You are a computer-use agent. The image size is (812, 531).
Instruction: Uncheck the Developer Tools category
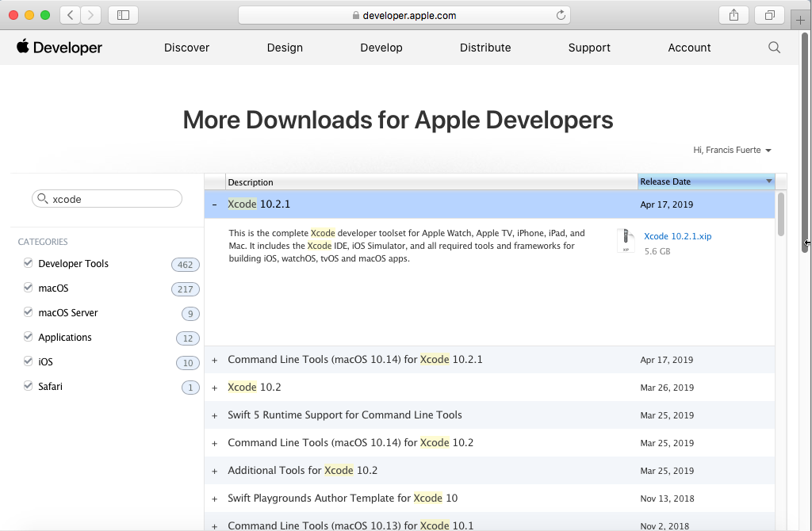point(28,263)
